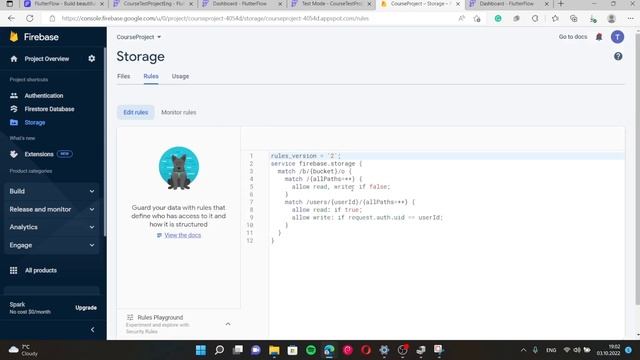The image size is (640, 360).
Task: Click the Upgrade plan button
Action: 86,308
